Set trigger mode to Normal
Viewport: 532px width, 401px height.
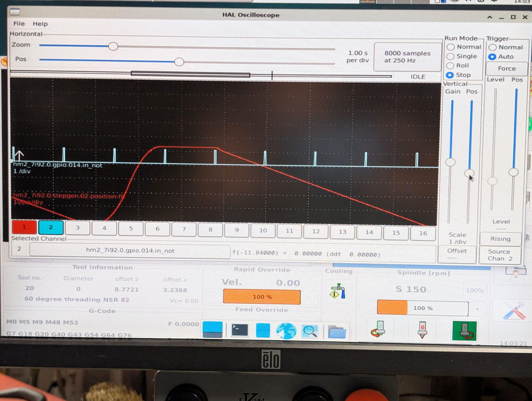coord(506,47)
